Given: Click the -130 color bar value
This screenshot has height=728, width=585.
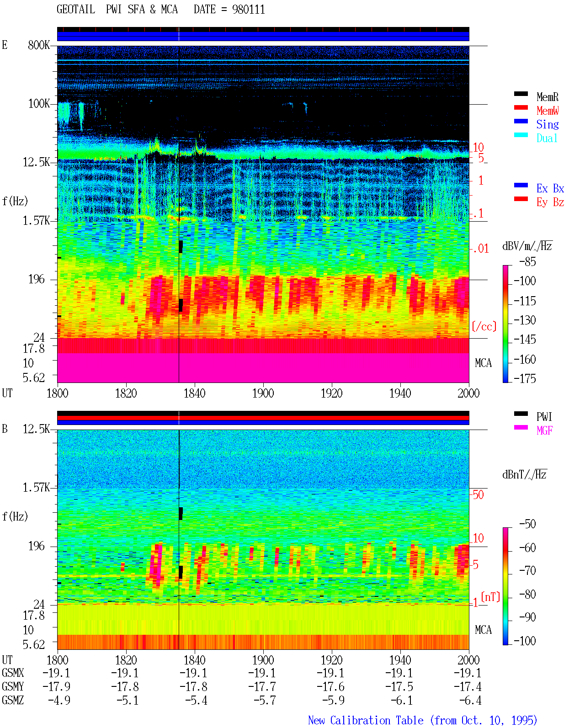Looking at the screenshot, I should 525,320.
